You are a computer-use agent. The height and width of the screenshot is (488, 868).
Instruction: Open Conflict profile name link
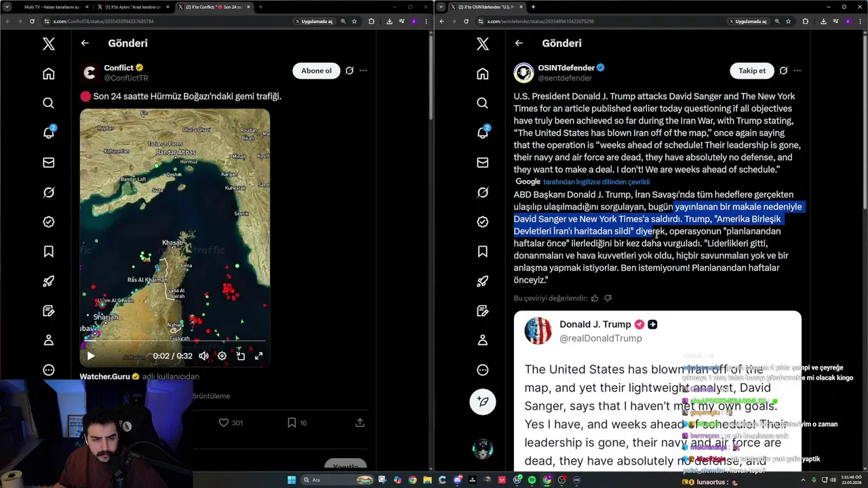[119, 68]
